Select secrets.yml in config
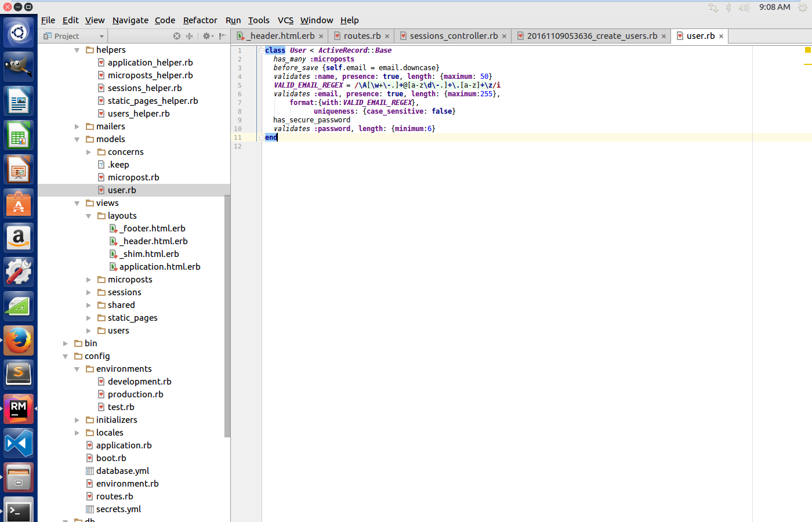Screen dimensions: 812x522 coord(118,509)
